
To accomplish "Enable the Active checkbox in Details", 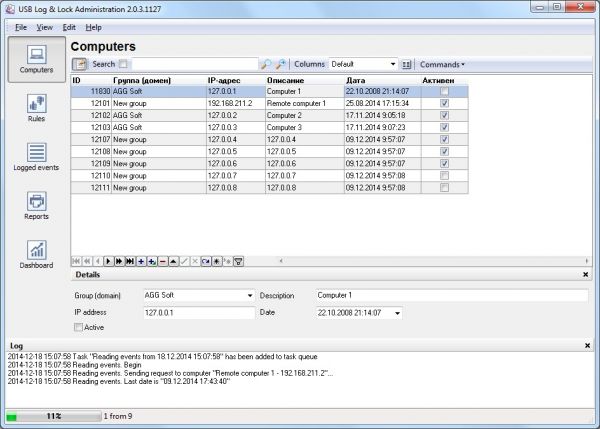I will tap(79, 327).
